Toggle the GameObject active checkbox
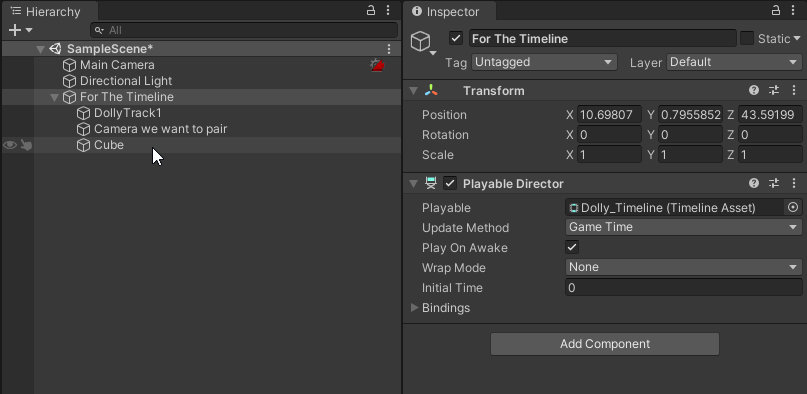Screen dimensions: 807x394 (x=455, y=39)
